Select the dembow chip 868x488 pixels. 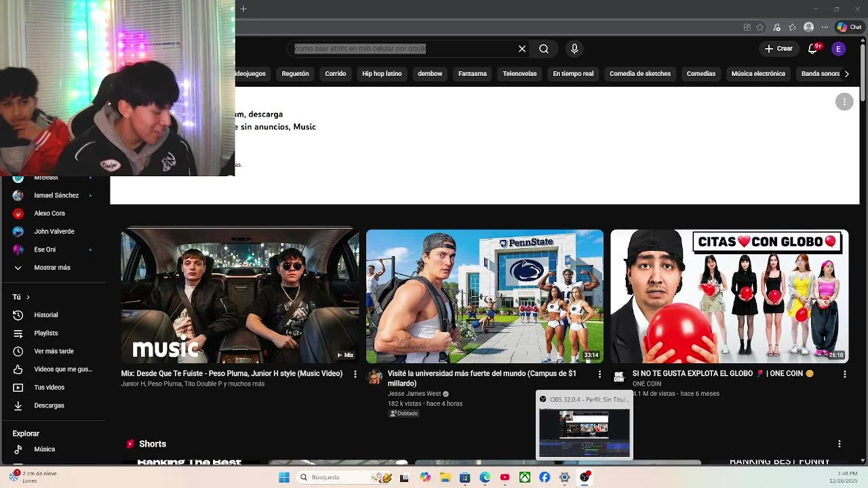point(430,74)
